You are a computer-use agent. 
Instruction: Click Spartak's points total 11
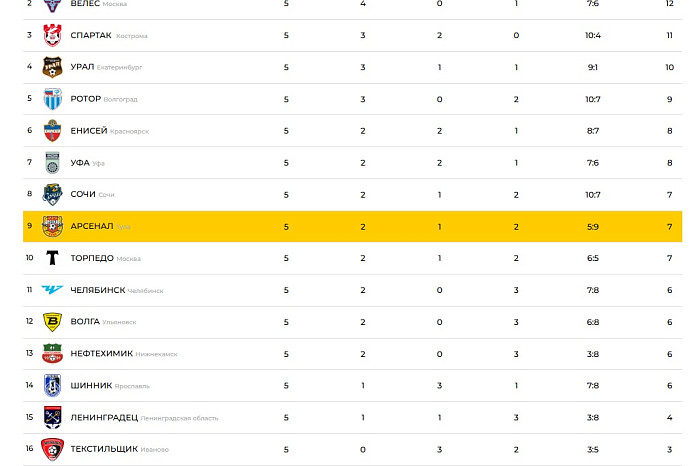click(x=670, y=35)
